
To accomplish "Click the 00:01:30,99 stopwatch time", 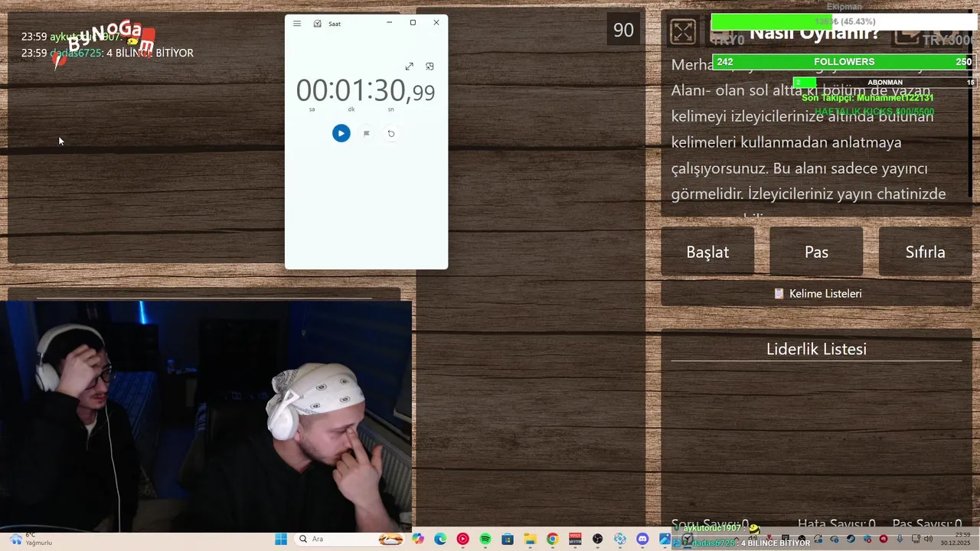I will (x=365, y=91).
